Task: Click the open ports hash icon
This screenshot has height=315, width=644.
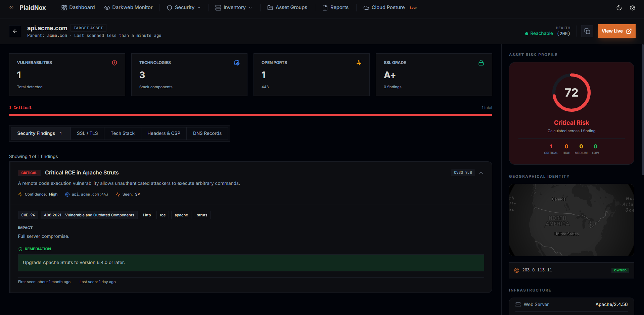Action: 359,63
